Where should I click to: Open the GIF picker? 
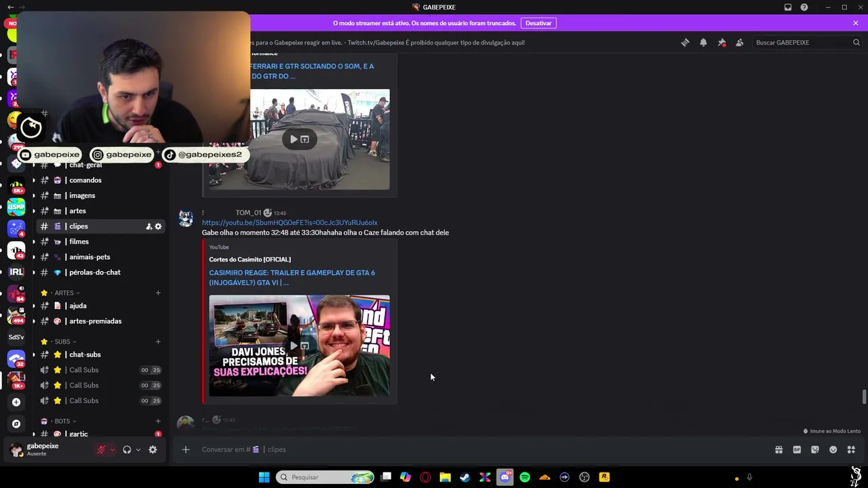pos(797,449)
